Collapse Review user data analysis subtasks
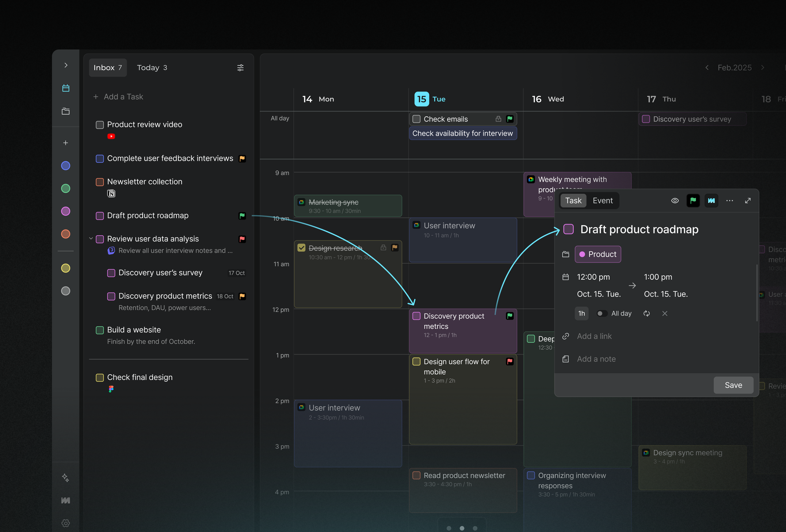 [91, 238]
